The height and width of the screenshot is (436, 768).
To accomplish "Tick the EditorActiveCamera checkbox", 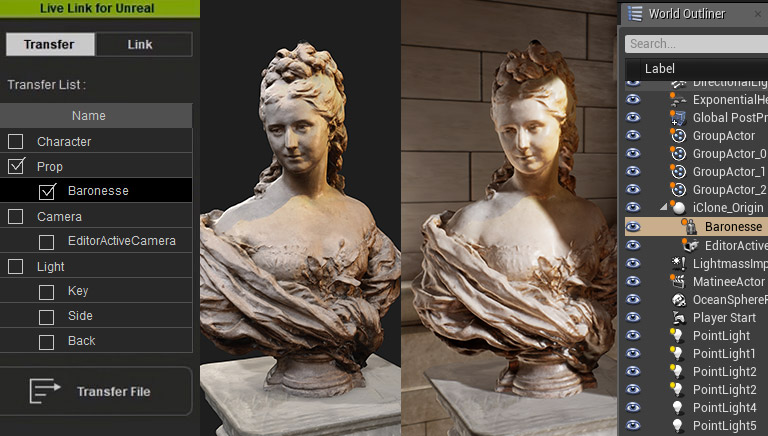I will pyautogui.click(x=47, y=242).
